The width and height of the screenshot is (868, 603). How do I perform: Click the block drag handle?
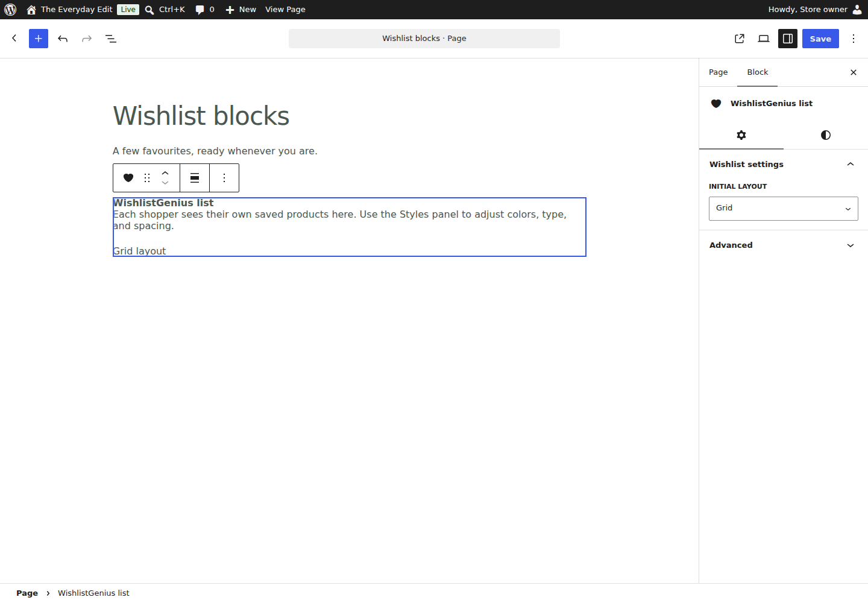point(147,178)
